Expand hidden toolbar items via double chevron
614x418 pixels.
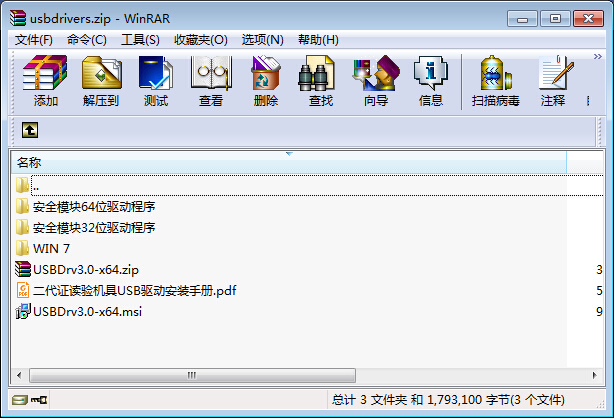tap(597, 57)
